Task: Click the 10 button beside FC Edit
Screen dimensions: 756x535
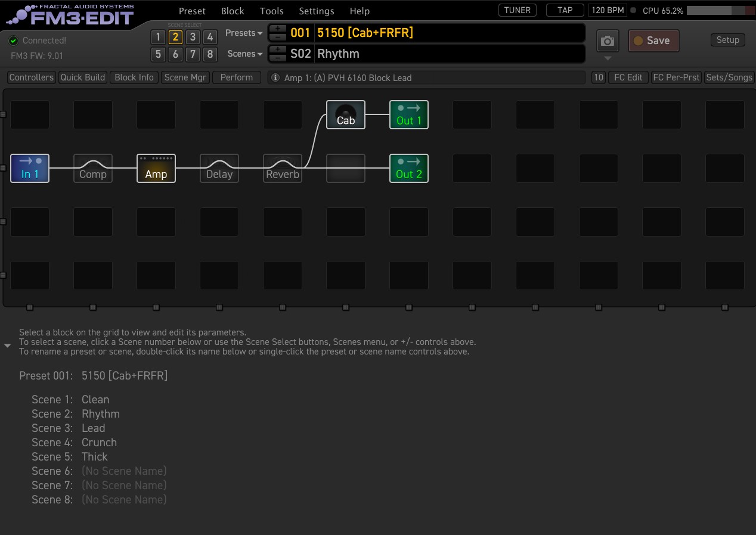Action: tap(599, 77)
